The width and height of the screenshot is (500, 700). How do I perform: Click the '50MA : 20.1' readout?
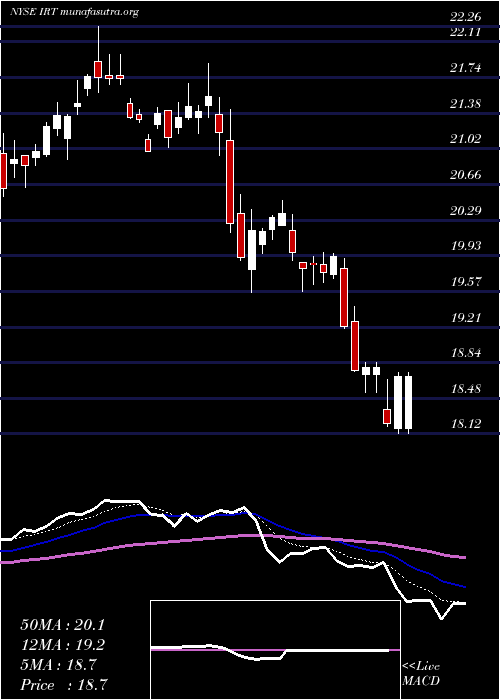[62, 625]
